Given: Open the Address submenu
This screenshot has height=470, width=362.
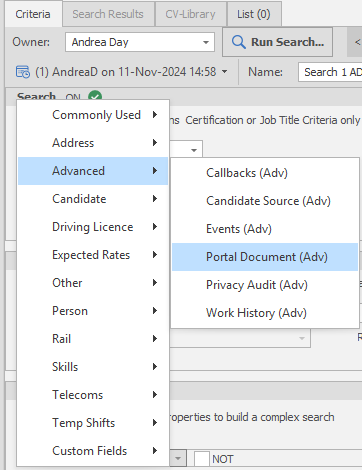Looking at the screenshot, I should coord(93,143).
